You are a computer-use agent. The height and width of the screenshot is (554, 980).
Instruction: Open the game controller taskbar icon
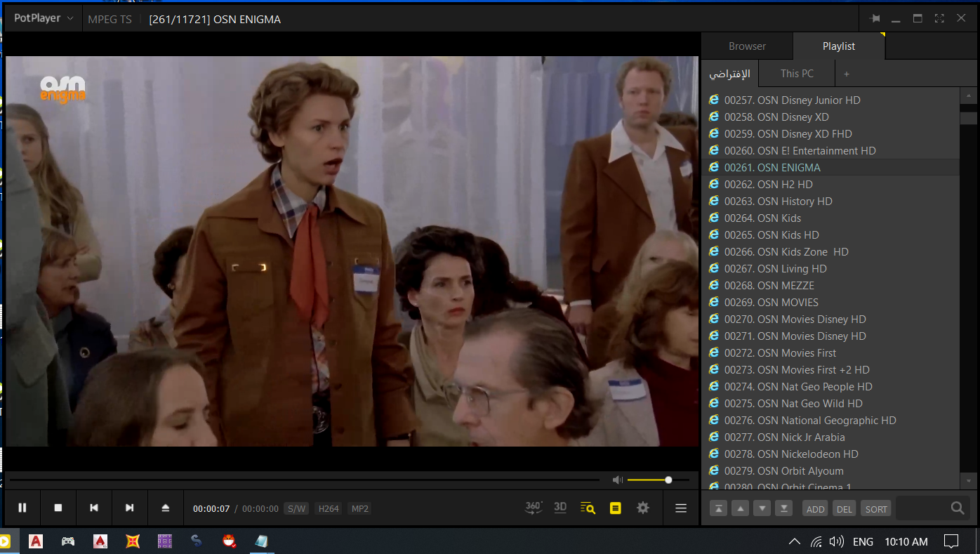(x=68, y=541)
